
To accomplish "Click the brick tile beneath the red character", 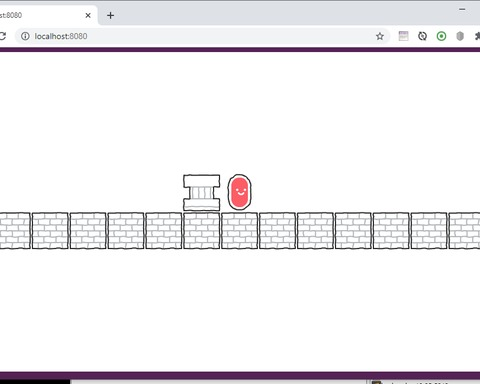I will pyautogui.click(x=240, y=231).
